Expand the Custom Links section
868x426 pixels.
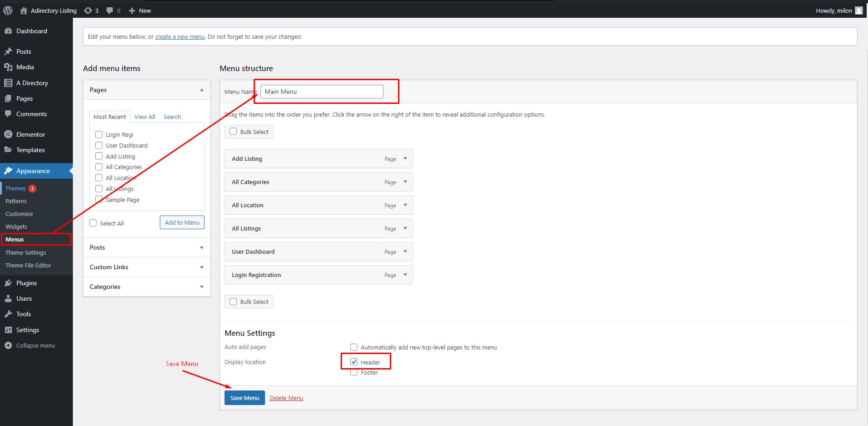(x=202, y=267)
